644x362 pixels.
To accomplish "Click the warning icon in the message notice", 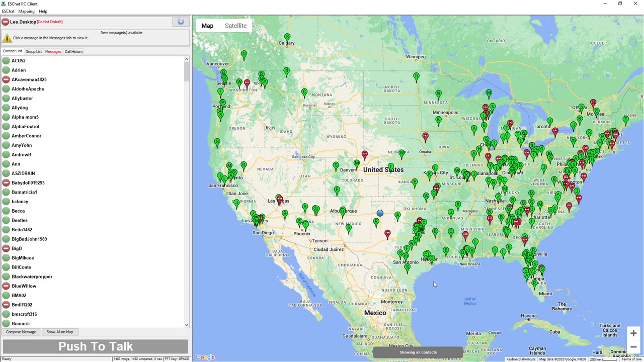I will tap(7, 38).
